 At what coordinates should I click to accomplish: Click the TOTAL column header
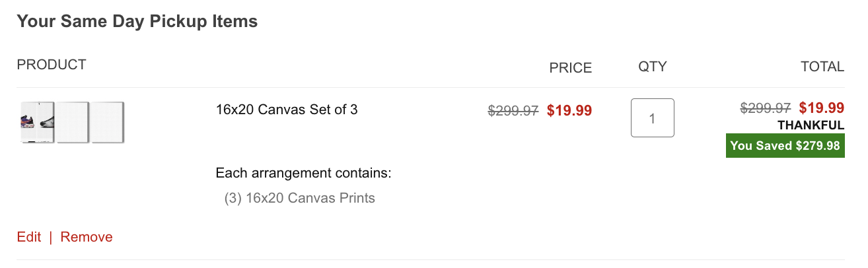pos(822,67)
